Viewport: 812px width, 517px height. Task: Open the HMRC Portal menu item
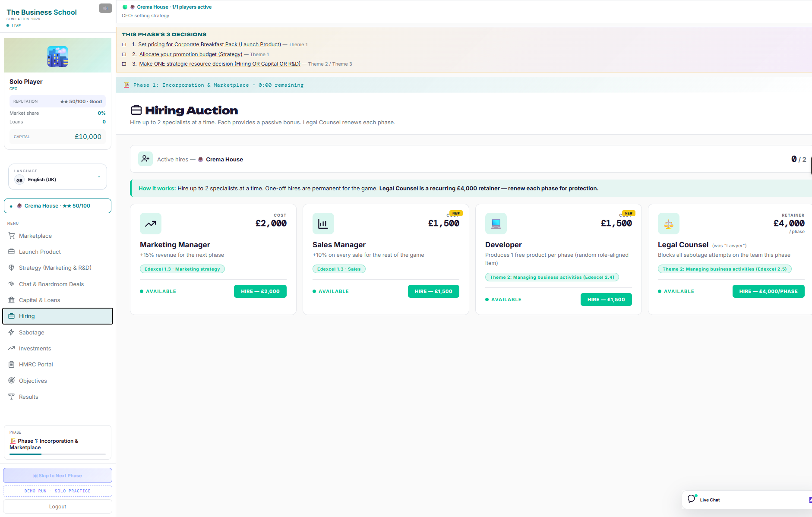(x=57, y=364)
